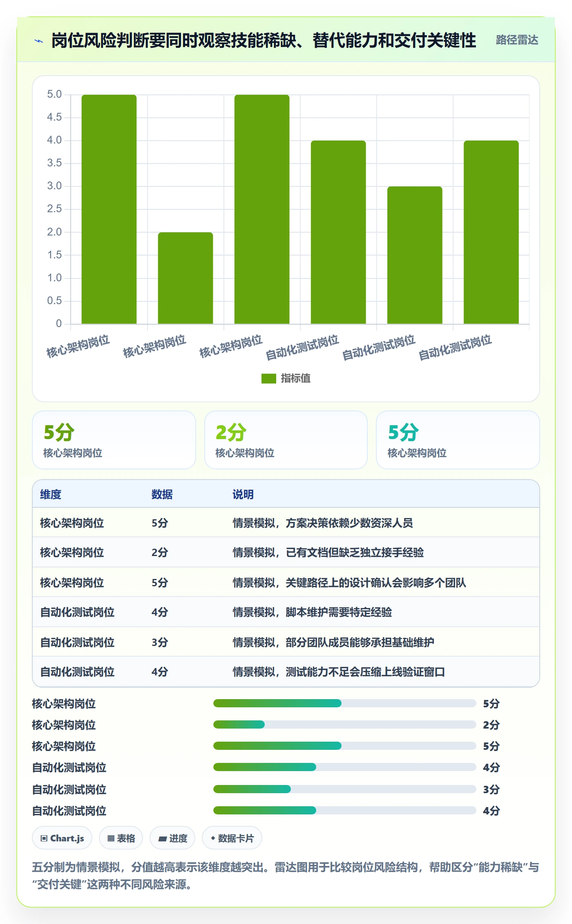Select the row 方案决策依赖少数资深人员

tap(286, 523)
